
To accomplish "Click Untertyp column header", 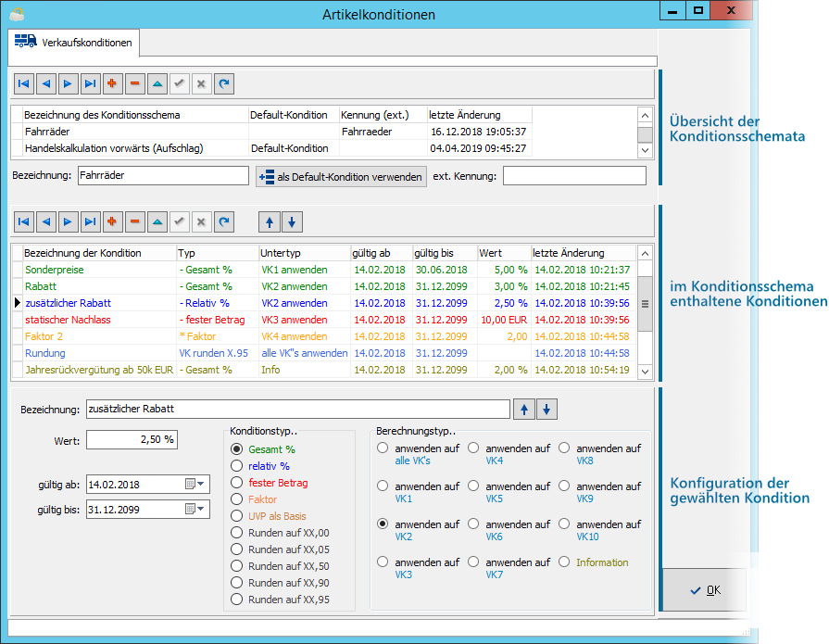I will coord(305,253).
